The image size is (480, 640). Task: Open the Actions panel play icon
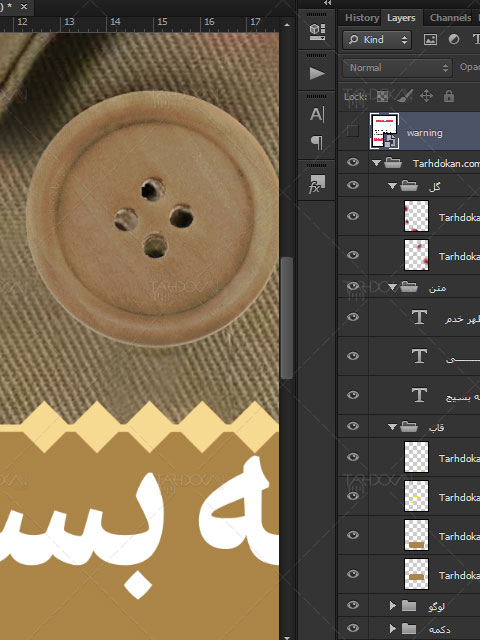317,73
